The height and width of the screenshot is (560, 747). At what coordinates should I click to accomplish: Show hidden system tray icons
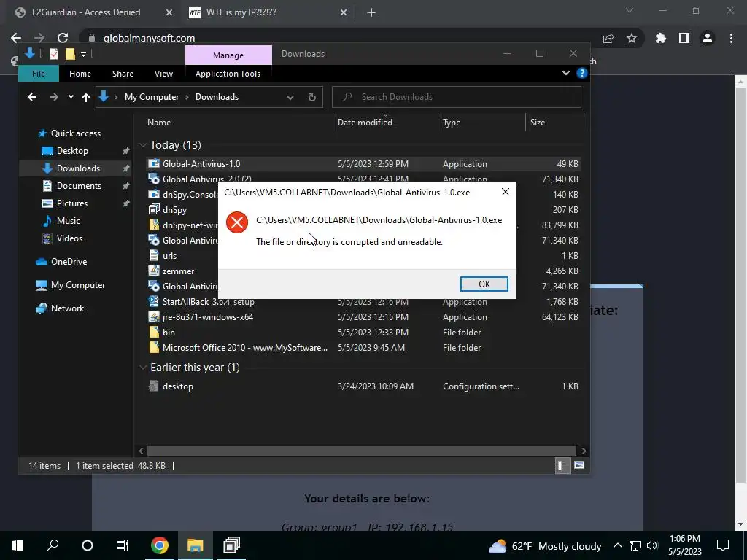(x=617, y=545)
